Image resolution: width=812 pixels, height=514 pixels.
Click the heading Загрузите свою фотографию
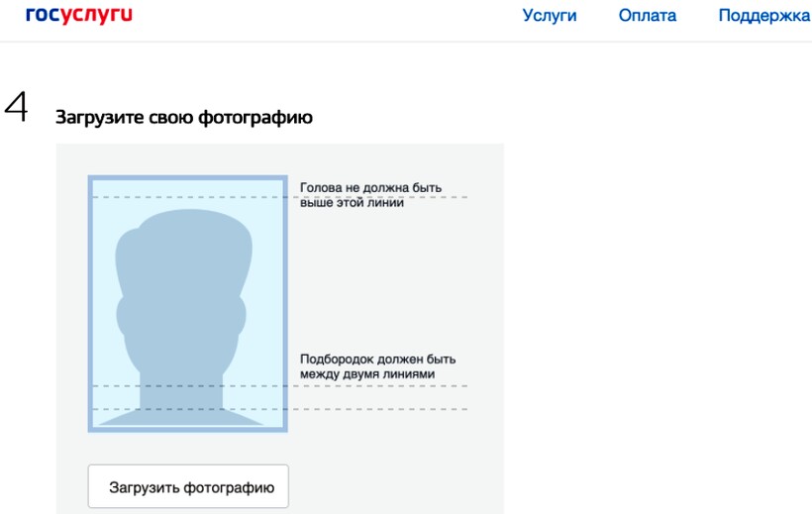184,119
